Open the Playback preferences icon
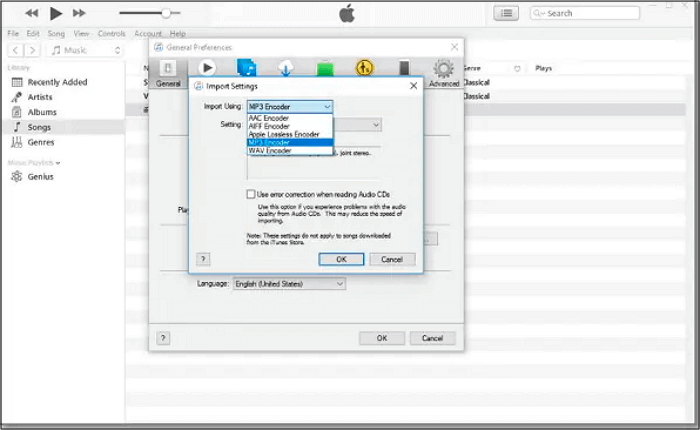700x430 pixels. point(207,68)
